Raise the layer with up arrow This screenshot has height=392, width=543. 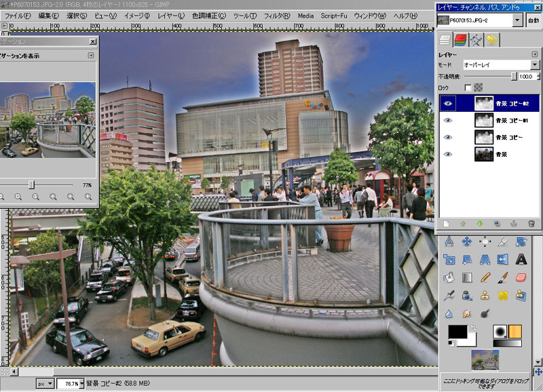coord(463,224)
